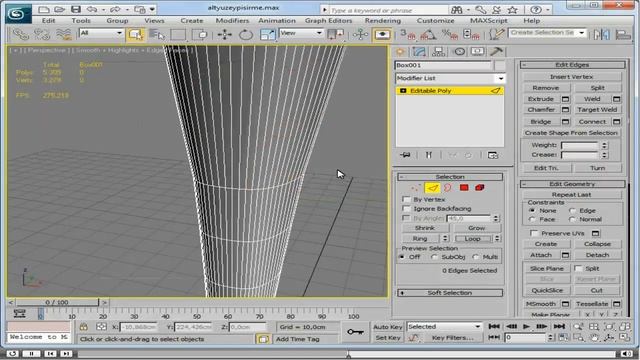The width and height of the screenshot is (640, 360).
Task: Click the Auto Key button
Action: coord(387,327)
